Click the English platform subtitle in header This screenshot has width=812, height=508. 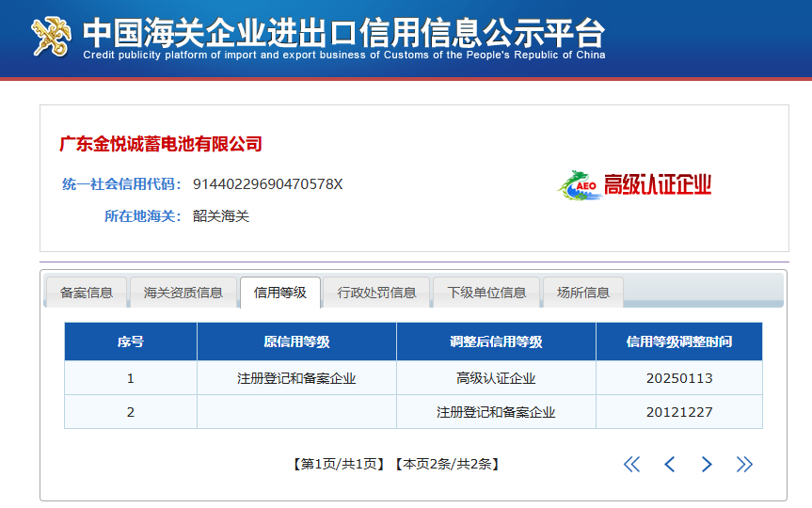[x=343, y=55]
